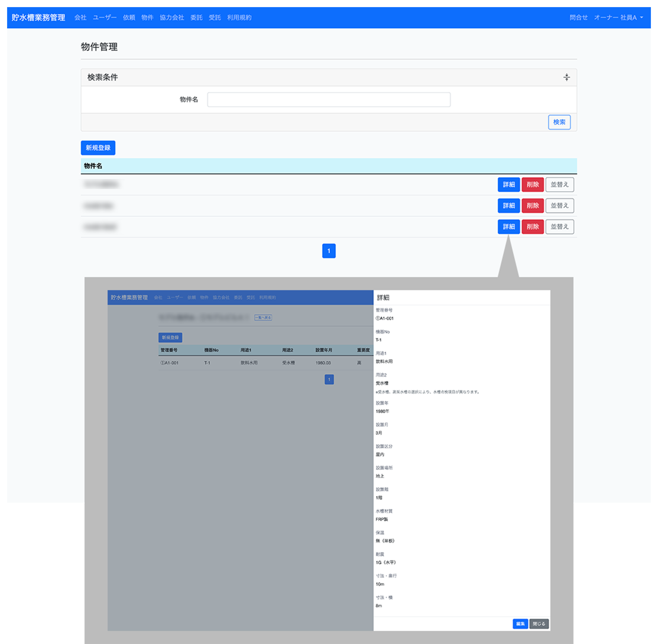Delete the first property row with 削除

point(533,185)
